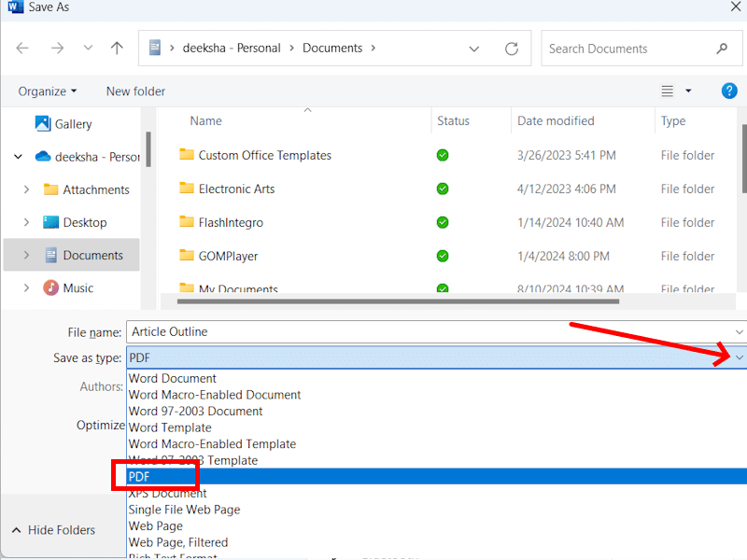Expand the Documents tree item chevron
The image size is (747, 560).
pyautogui.click(x=26, y=255)
